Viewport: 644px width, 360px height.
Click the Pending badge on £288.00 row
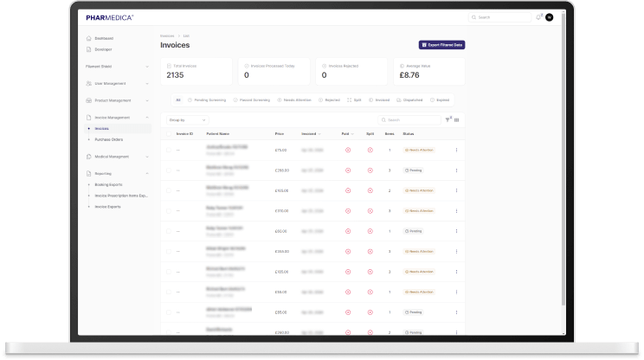(413, 170)
